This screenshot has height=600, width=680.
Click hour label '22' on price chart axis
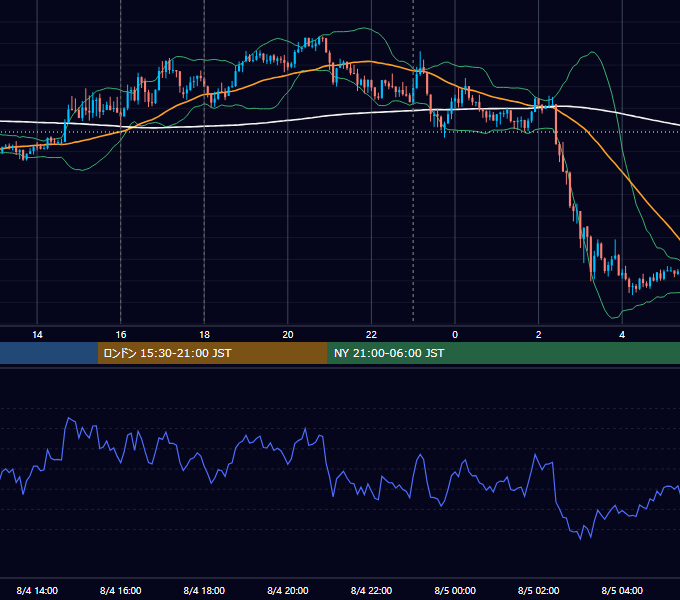371,335
